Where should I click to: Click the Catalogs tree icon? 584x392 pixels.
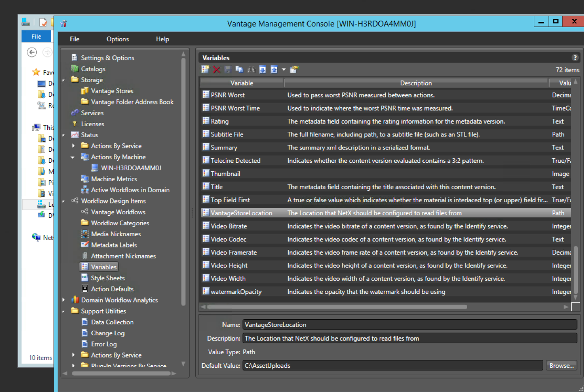[x=74, y=69]
